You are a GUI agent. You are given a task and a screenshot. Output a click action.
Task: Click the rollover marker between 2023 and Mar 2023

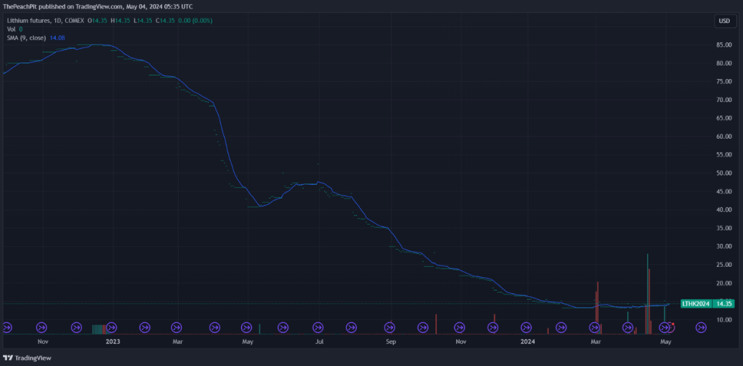coord(145,327)
